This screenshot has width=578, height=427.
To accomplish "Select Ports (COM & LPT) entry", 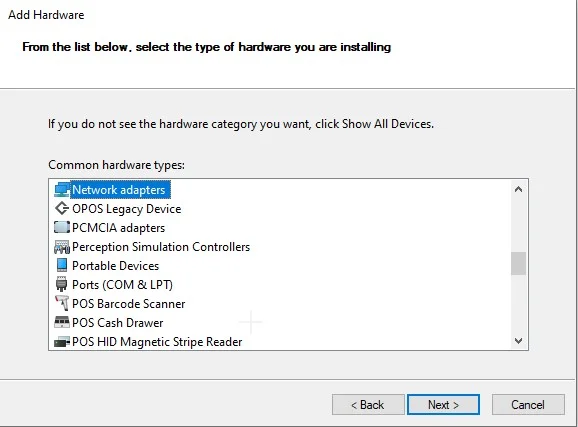I will tap(122, 285).
